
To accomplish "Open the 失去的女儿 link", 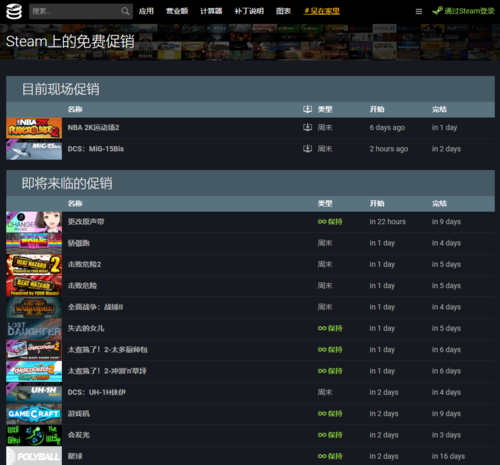I will click(x=86, y=328).
